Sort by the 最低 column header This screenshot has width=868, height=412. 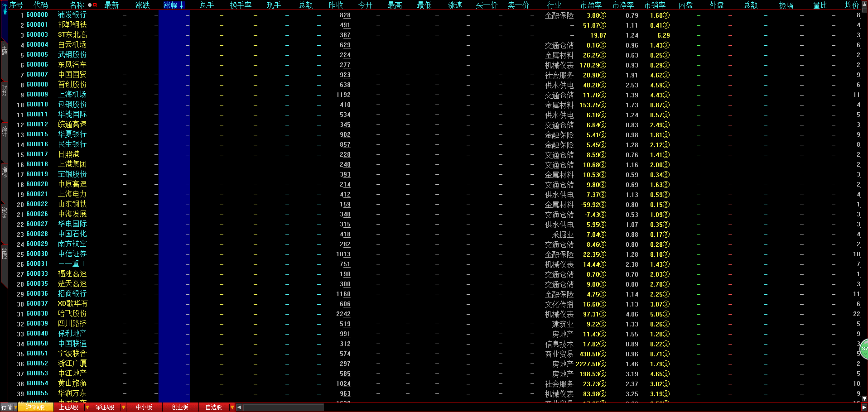424,5
